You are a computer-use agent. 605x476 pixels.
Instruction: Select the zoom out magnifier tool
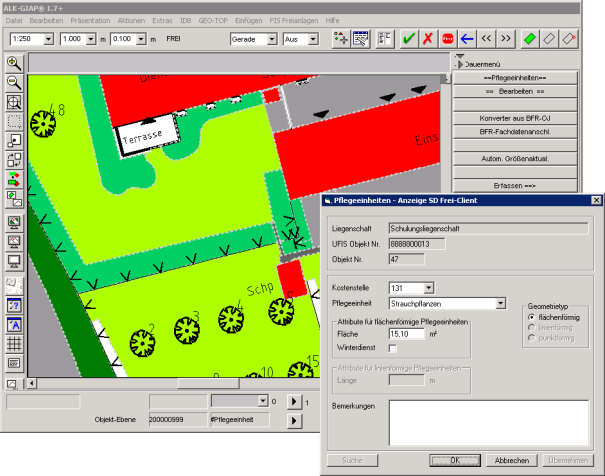click(14, 82)
